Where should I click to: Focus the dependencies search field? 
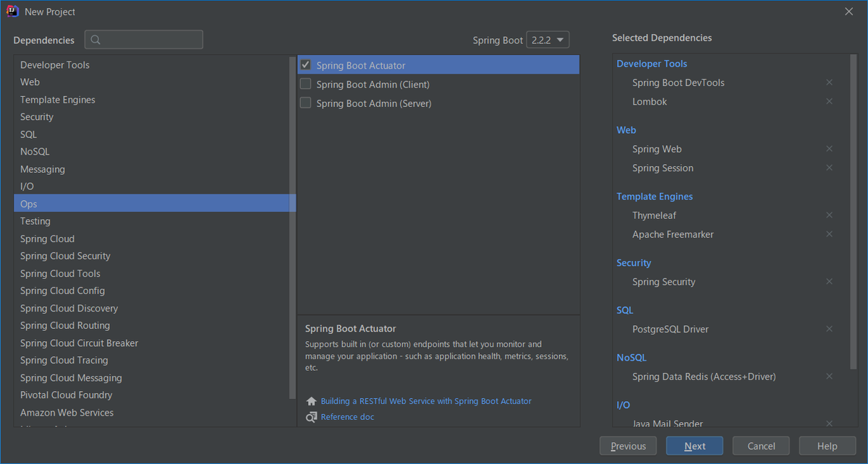(144, 40)
